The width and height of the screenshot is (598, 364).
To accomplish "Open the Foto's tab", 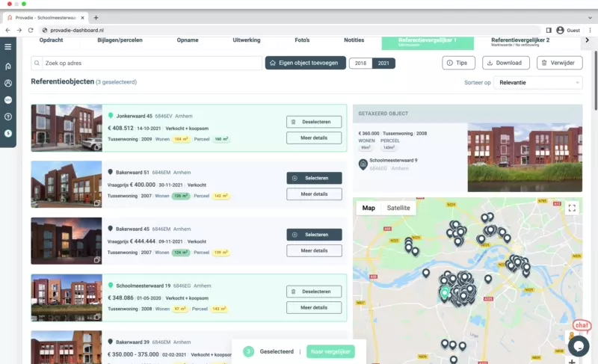I will coord(302,40).
